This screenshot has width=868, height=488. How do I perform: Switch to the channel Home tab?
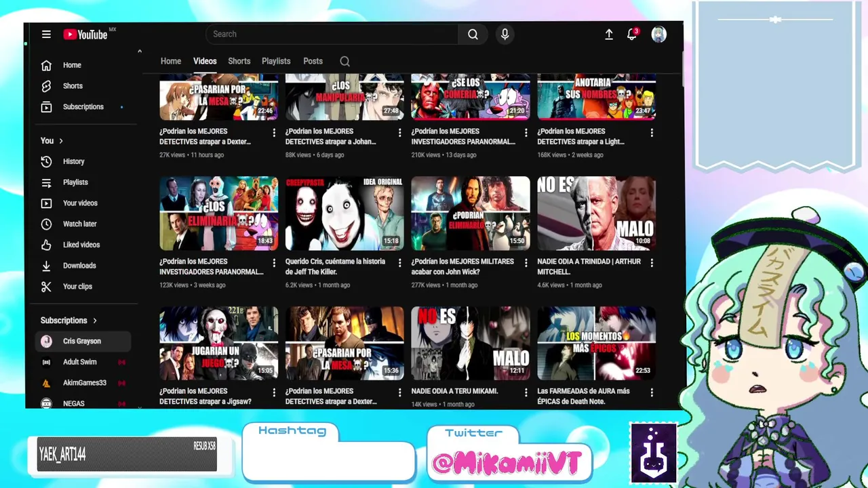point(171,62)
